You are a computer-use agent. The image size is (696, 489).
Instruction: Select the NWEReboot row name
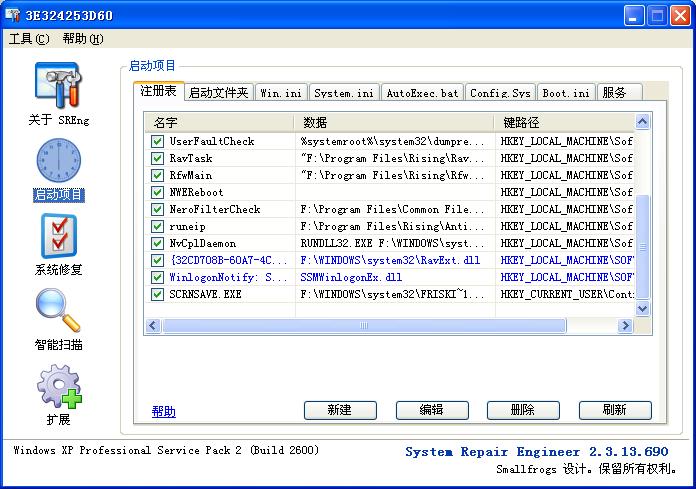[196, 193]
